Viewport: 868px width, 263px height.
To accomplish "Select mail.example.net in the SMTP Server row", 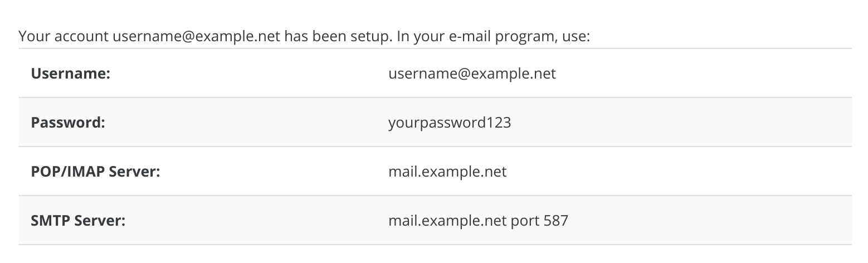I will pyautogui.click(x=447, y=221).
